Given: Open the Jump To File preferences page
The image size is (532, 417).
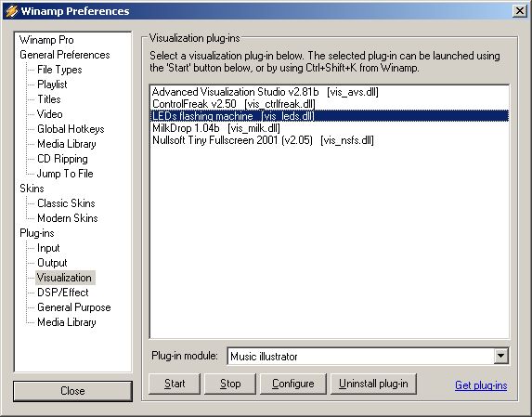Looking at the screenshot, I should pos(65,174).
